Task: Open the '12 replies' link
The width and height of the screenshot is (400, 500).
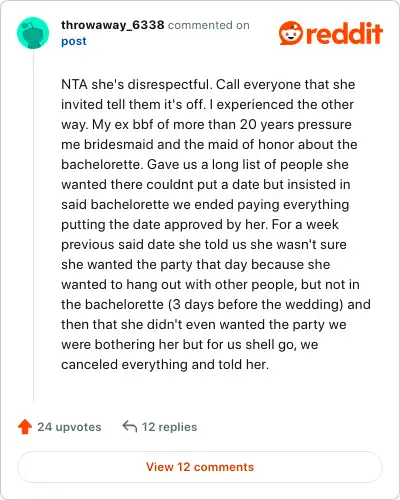Action: [169, 427]
